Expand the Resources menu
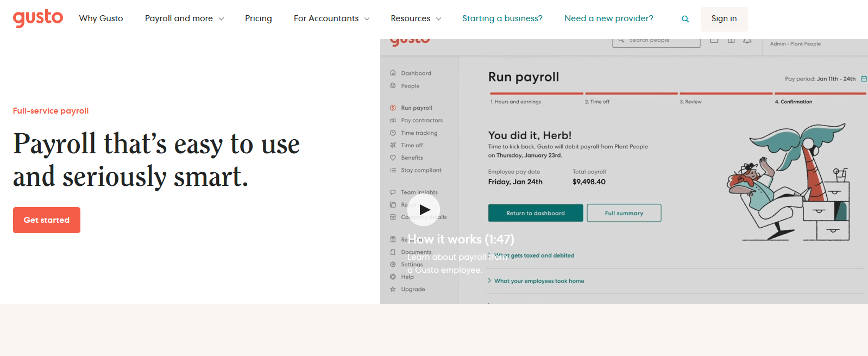 pyautogui.click(x=416, y=18)
